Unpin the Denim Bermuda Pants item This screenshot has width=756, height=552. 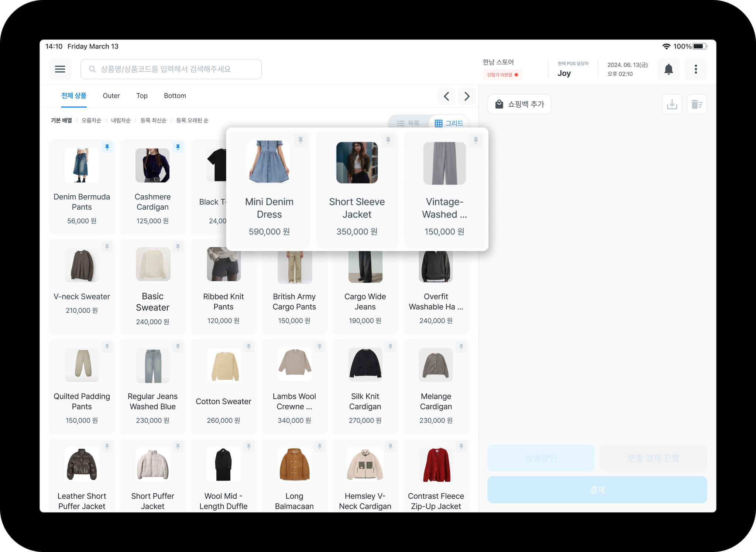[107, 147]
